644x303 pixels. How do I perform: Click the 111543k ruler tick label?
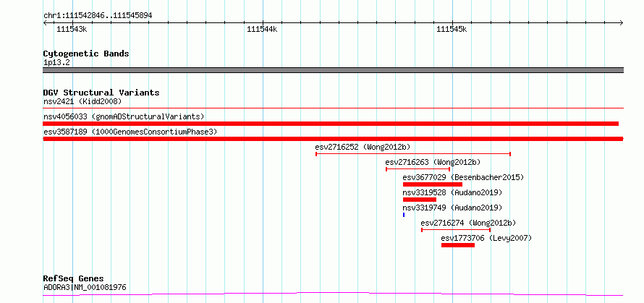point(72,29)
